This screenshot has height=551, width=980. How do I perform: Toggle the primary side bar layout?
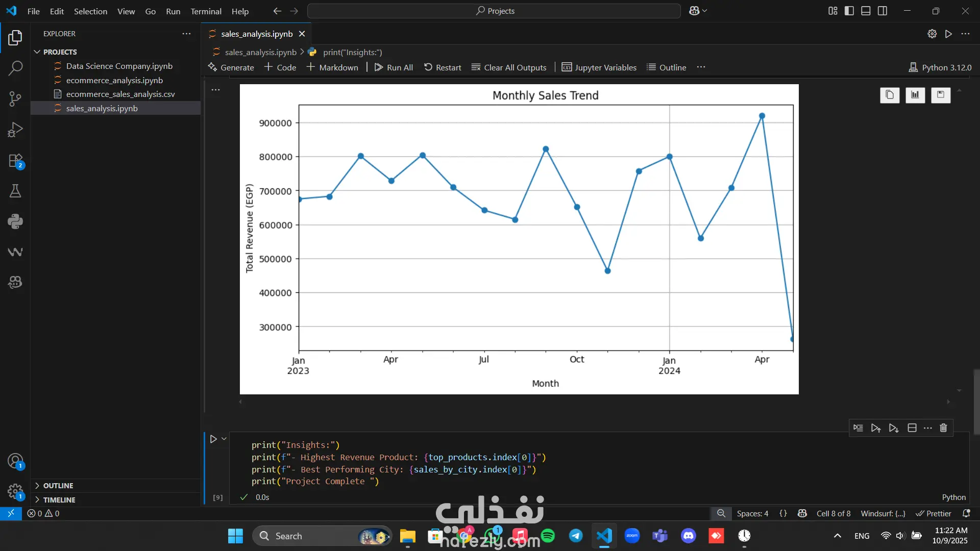coord(849,11)
